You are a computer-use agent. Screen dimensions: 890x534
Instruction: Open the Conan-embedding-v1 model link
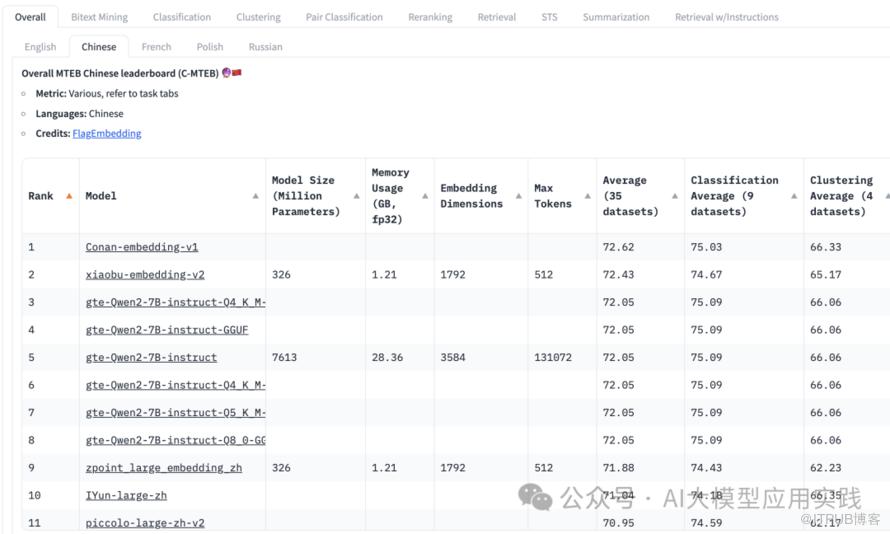tap(142, 247)
